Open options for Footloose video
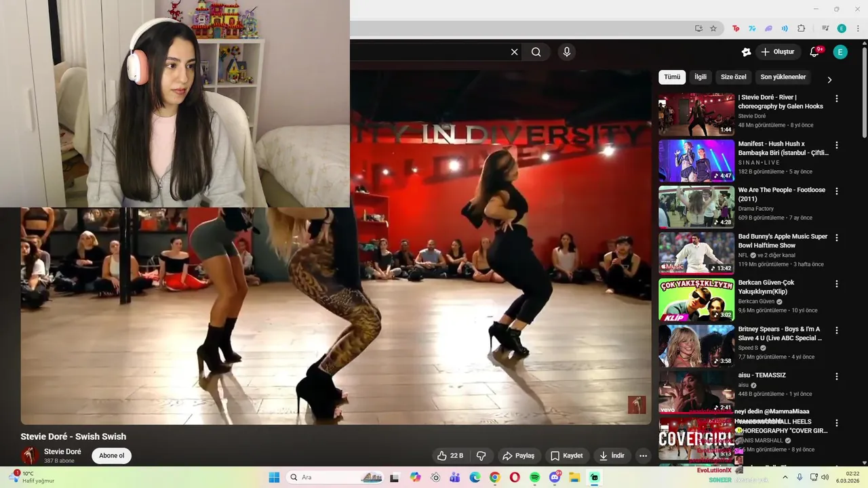Viewport: 868px width, 488px height. click(836, 191)
